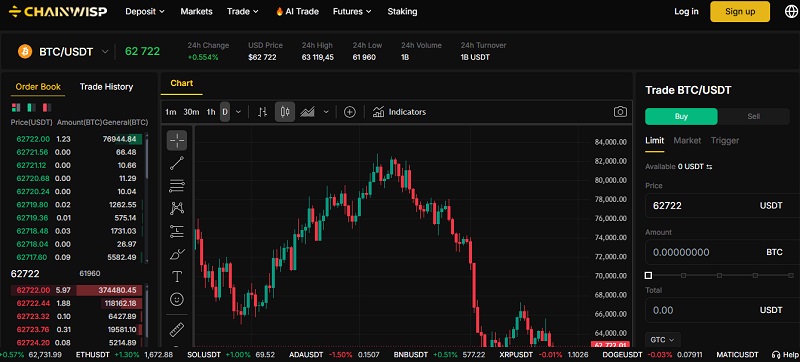The image size is (800, 362).
Task: Switch to the Trade History tab
Action: tap(106, 87)
